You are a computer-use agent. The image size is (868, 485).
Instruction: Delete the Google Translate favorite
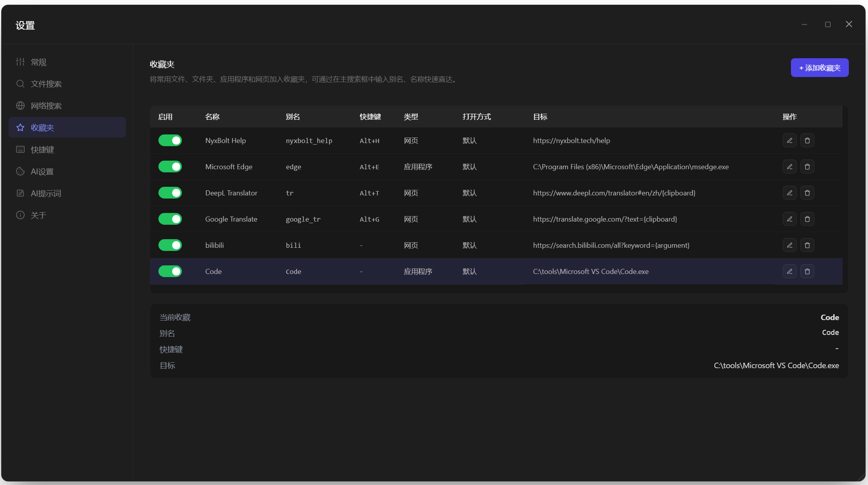807,219
